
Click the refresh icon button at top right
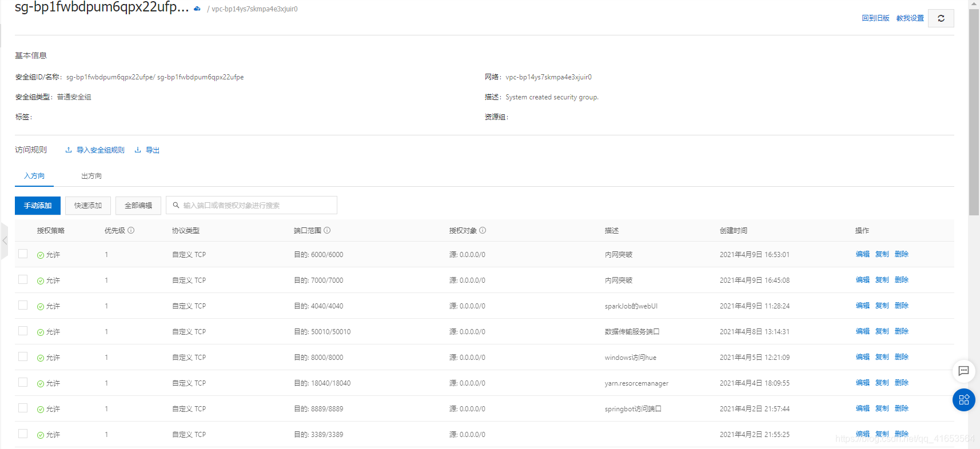click(x=941, y=18)
